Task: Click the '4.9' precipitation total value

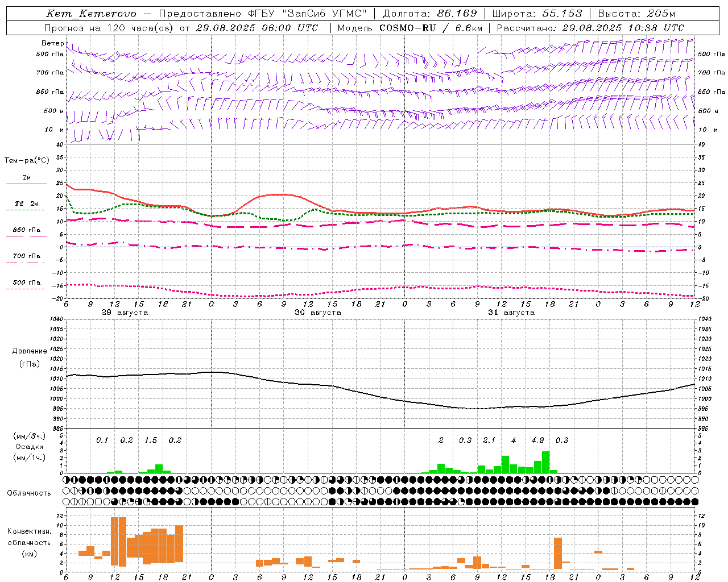Action: pos(537,440)
